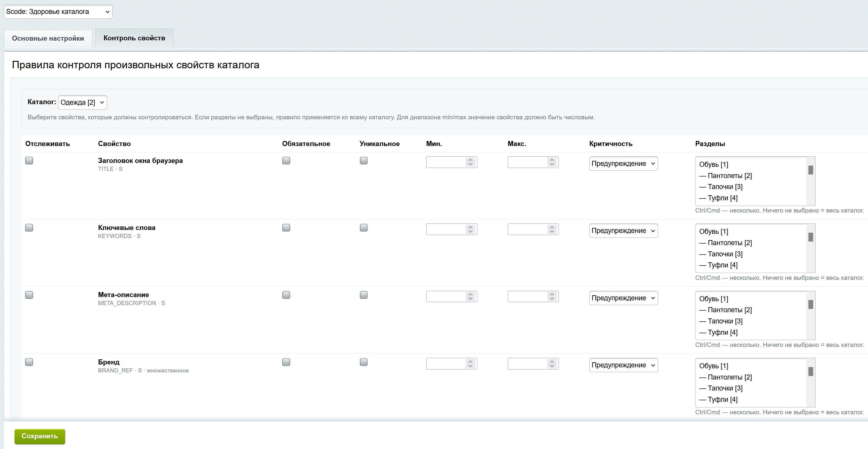This screenshot has width=868, height=449.
Task: Switch to Основные настройки tab
Action: pos(48,39)
